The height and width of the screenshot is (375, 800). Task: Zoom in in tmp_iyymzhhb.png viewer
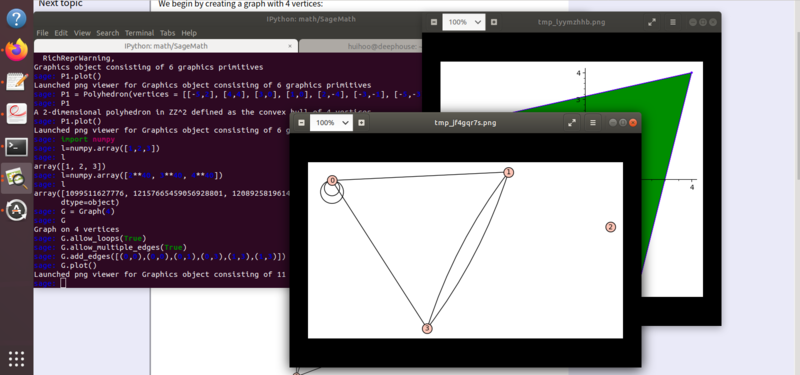(x=494, y=22)
